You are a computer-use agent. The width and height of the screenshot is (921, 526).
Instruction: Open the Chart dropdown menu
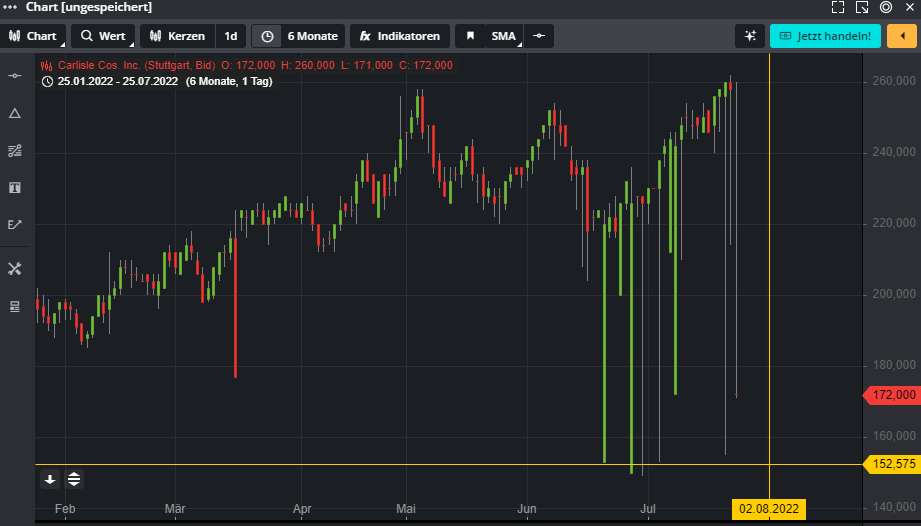(33, 36)
